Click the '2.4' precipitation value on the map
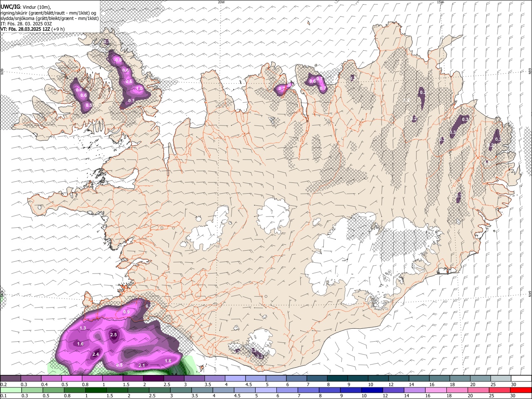The width and height of the screenshot is (532, 399). point(96,354)
